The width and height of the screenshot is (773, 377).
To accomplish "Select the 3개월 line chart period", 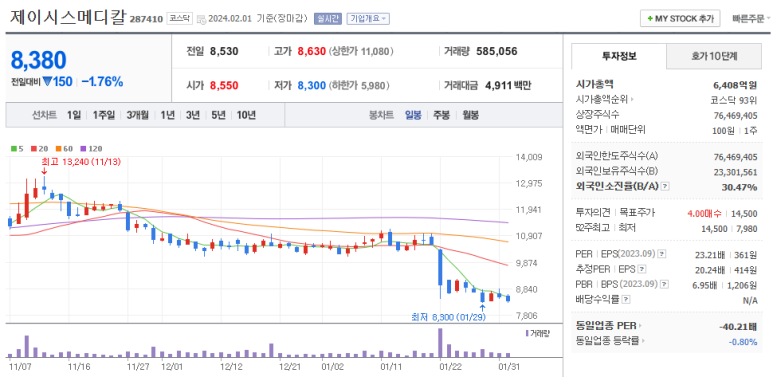I will pos(137,115).
